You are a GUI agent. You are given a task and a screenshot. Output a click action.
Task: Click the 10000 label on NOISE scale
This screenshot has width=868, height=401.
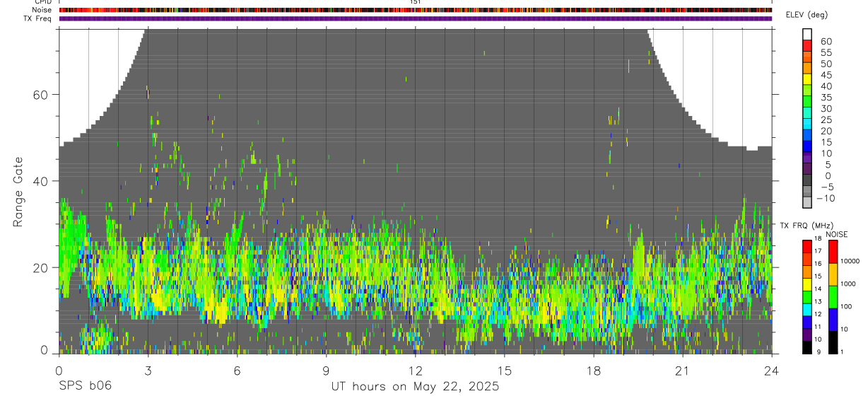[x=852, y=261]
